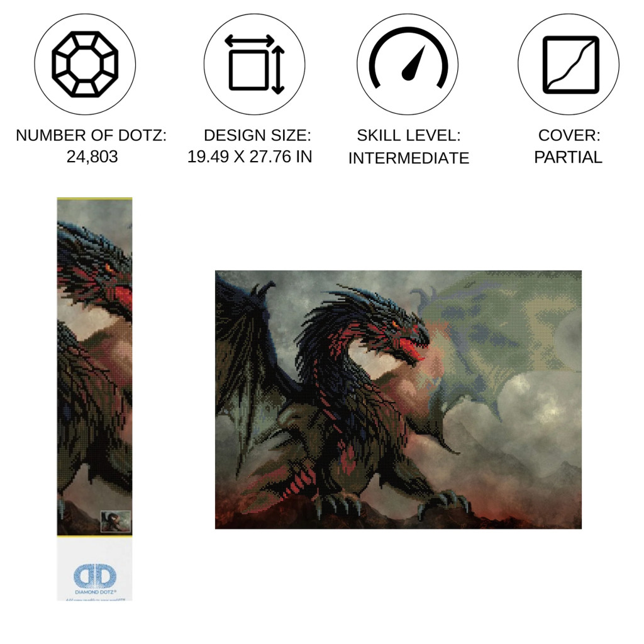Click the vertical double arrow in size icon
Image resolution: width=644 pixels, height=644 pixels.
(x=279, y=69)
